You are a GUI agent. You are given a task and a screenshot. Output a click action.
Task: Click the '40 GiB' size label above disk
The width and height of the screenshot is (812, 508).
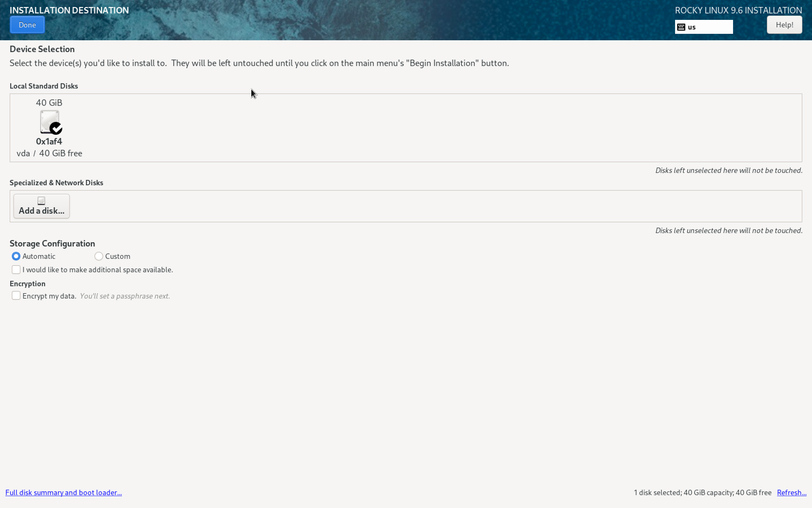pyautogui.click(x=49, y=103)
